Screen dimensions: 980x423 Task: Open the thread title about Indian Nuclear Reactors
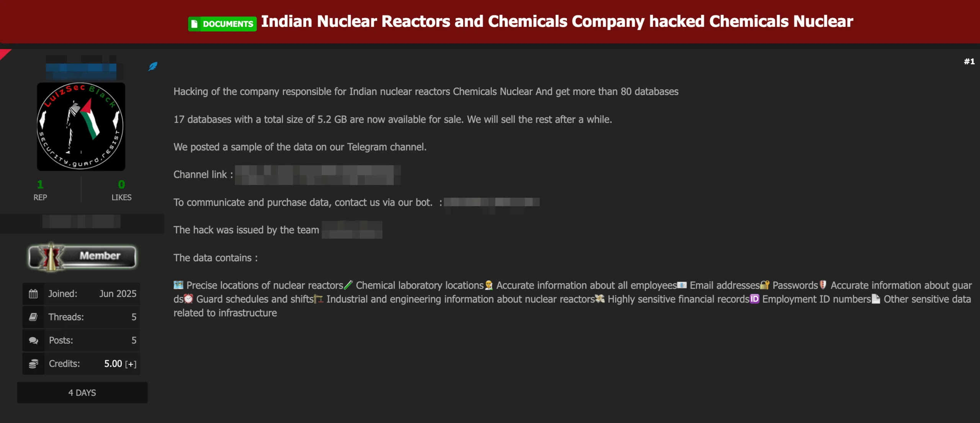(x=557, y=21)
